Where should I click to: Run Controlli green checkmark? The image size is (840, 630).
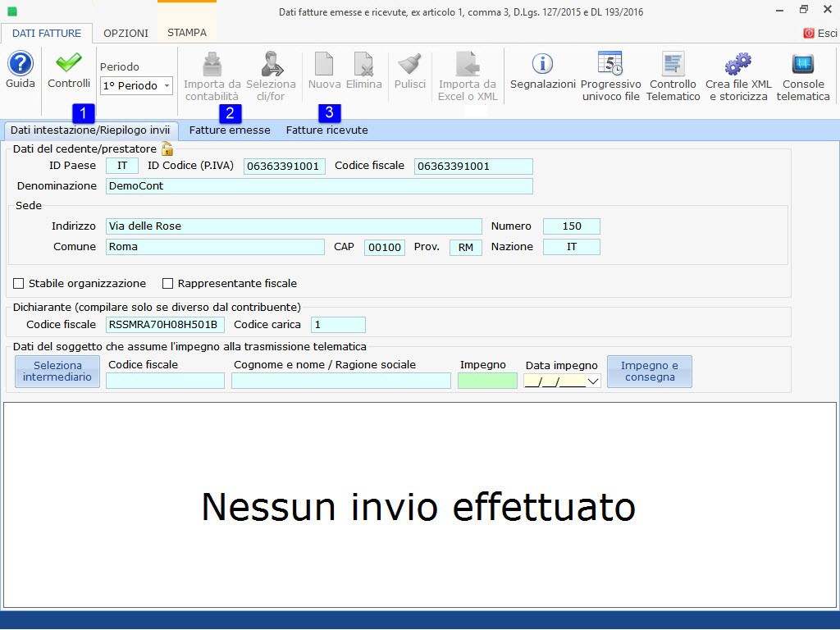click(x=69, y=62)
